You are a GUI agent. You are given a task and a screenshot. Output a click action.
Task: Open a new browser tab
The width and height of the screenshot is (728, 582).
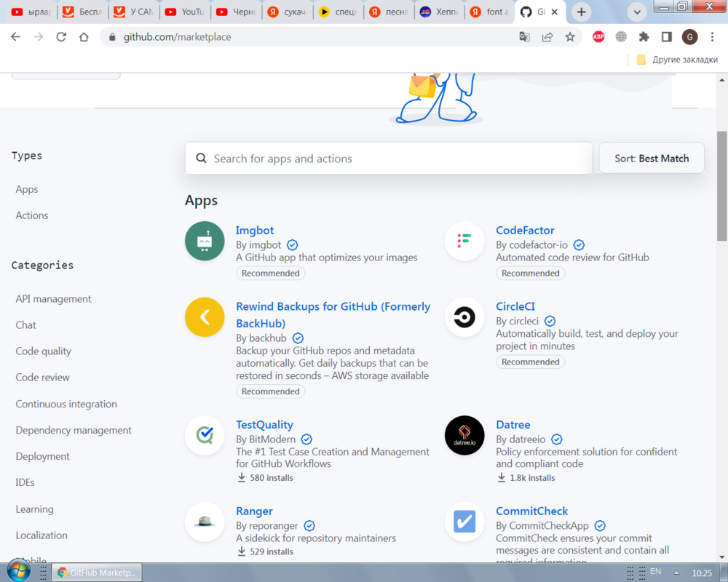click(x=581, y=12)
